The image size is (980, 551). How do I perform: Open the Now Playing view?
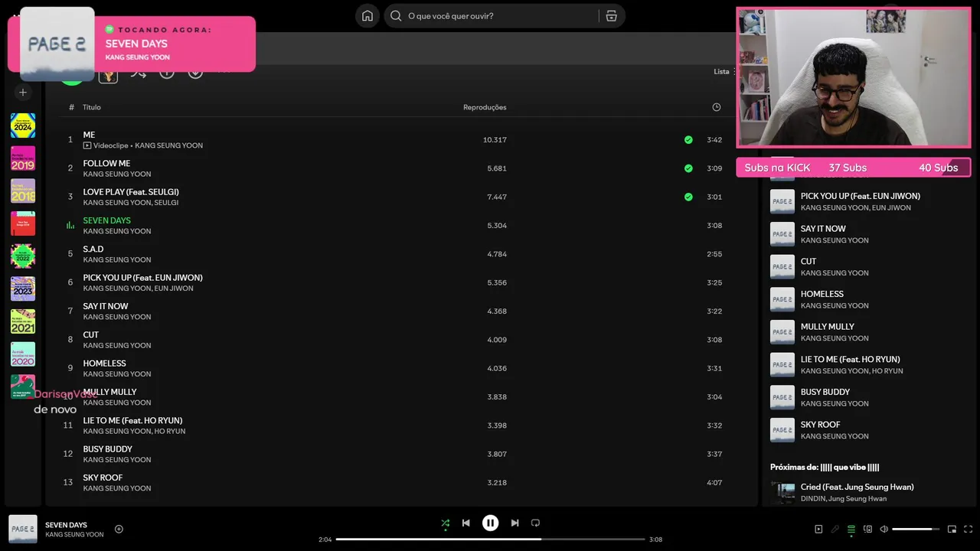pyautogui.click(x=818, y=529)
